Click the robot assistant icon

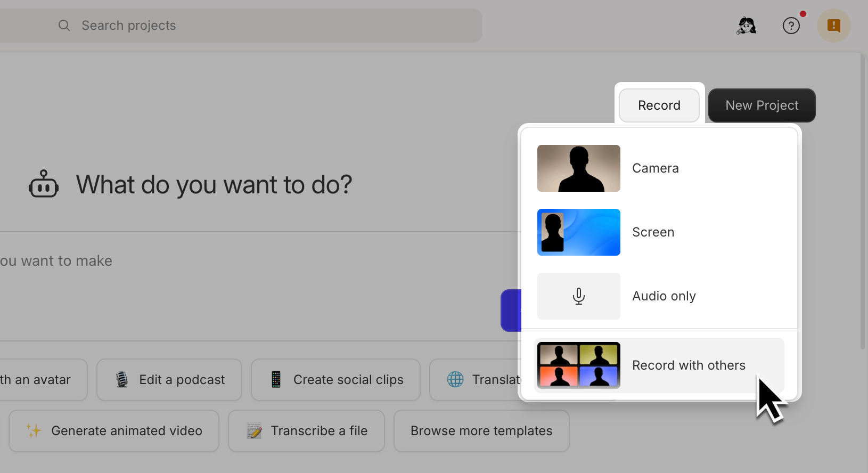(44, 184)
